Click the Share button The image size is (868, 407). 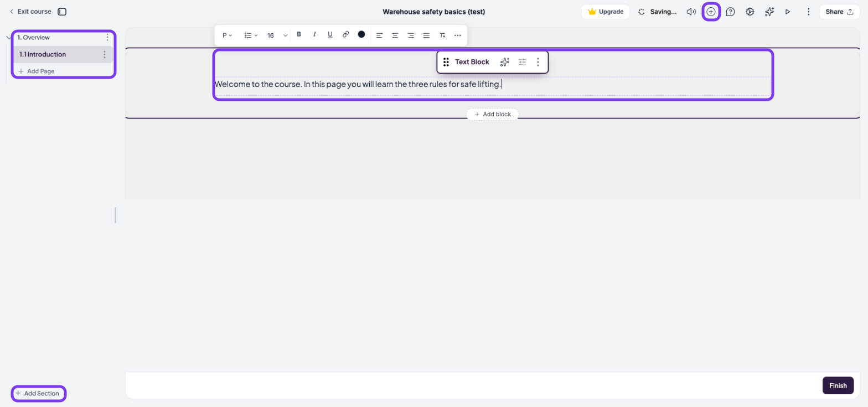(x=839, y=12)
